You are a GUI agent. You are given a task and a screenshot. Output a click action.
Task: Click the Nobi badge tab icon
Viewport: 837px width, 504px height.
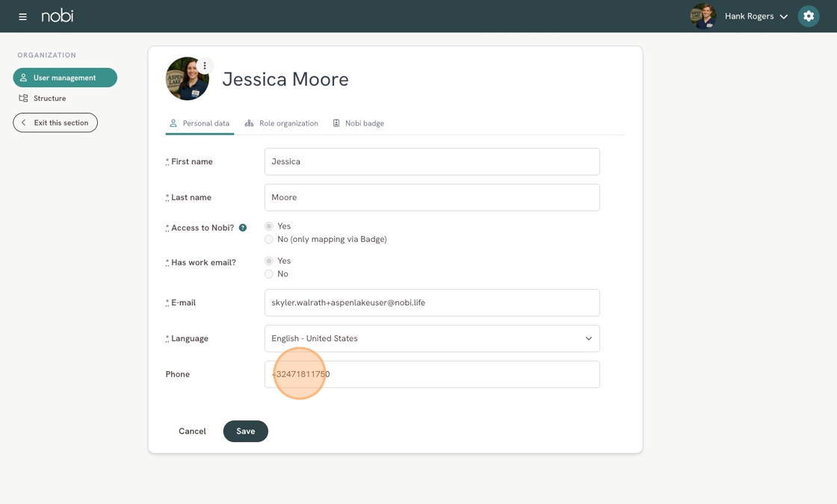(336, 123)
